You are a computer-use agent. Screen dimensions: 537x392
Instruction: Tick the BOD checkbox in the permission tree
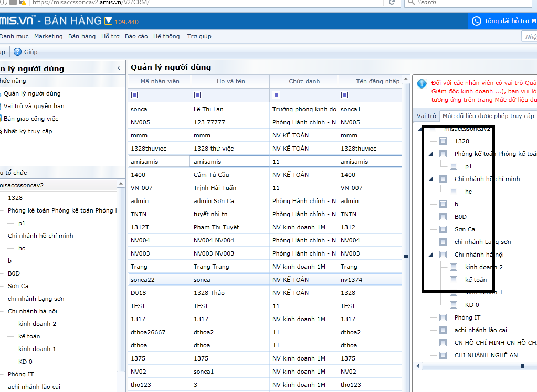pyautogui.click(x=443, y=217)
